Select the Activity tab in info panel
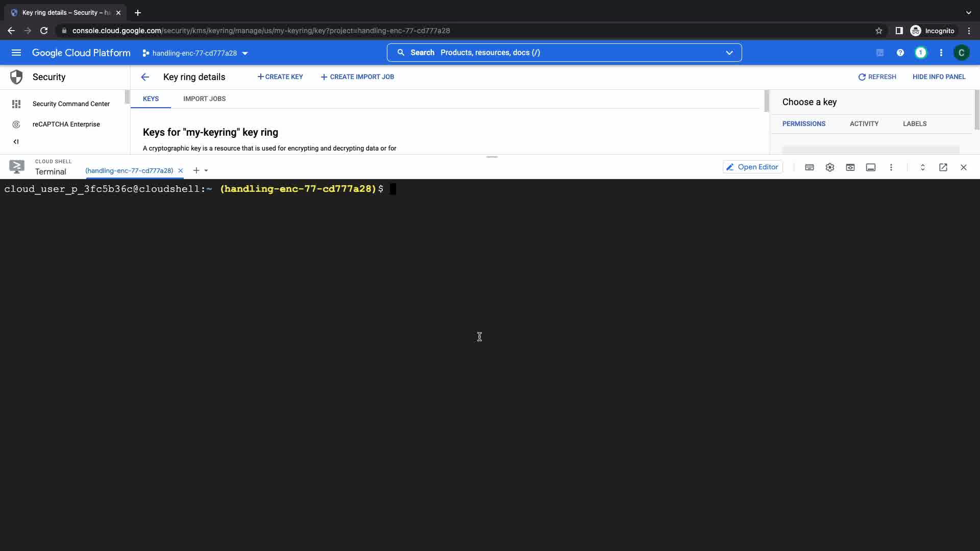The height and width of the screenshot is (551, 980). pos(864,124)
